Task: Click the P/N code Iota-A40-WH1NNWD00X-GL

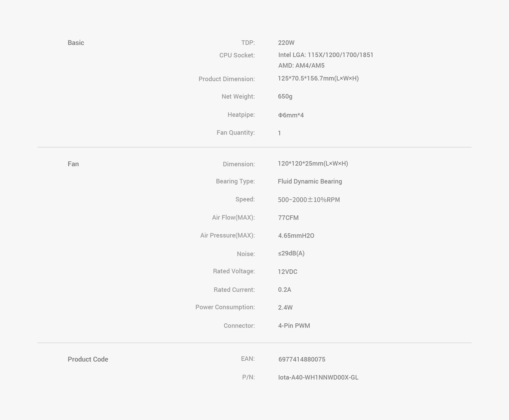Action: [x=318, y=377]
